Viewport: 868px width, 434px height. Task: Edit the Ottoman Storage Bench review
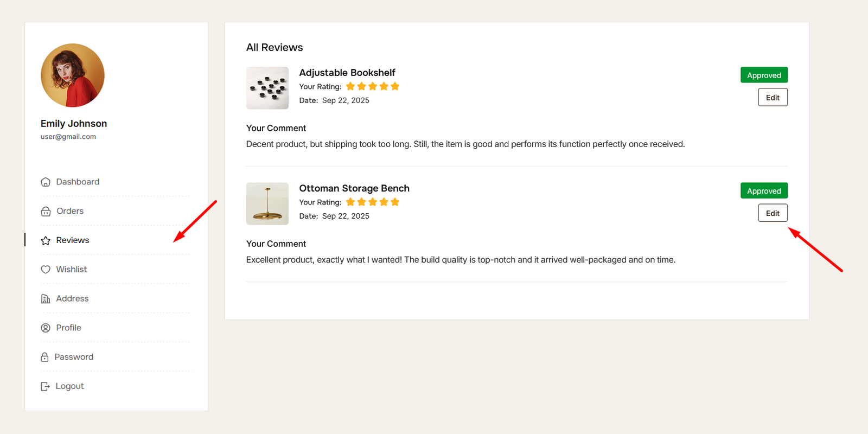click(x=773, y=213)
